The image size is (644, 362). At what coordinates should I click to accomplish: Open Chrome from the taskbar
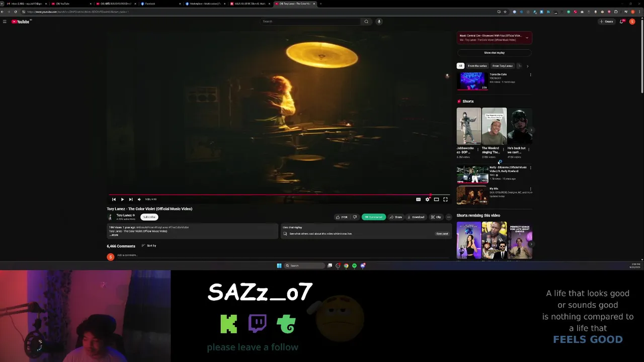click(x=346, y=265)
